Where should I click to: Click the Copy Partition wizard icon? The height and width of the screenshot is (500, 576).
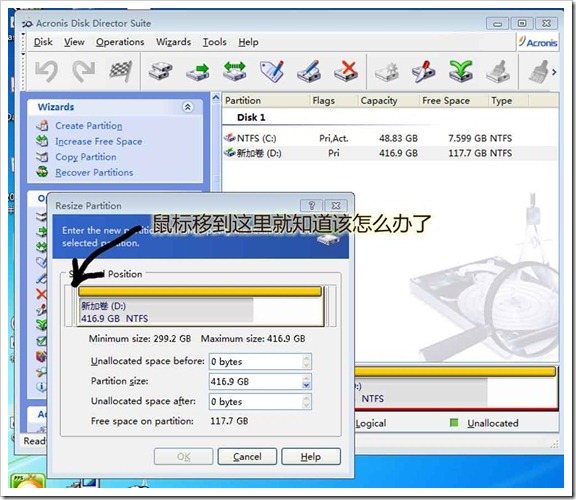pyautogui.click(x=42, y=157)
